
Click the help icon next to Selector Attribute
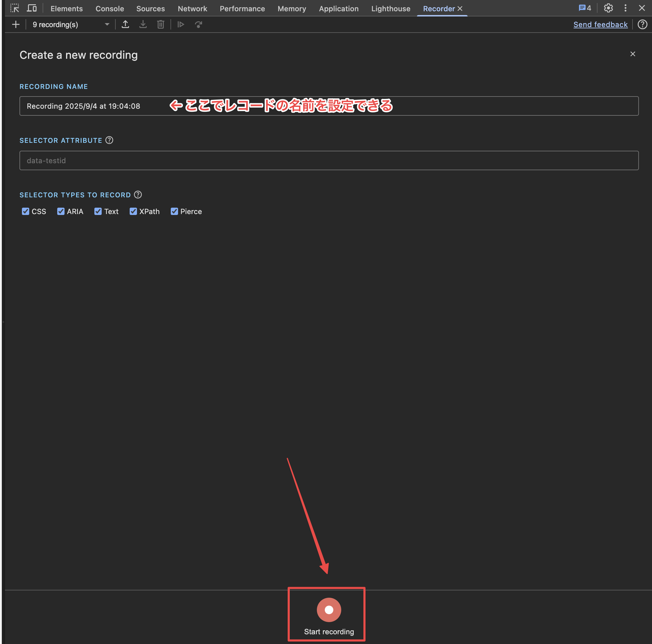(x=109, y=140)
